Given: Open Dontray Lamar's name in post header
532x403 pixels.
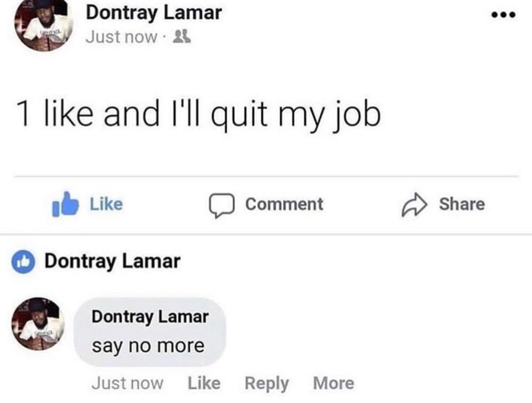Looking at the screenshot, I should coord(154,13).
